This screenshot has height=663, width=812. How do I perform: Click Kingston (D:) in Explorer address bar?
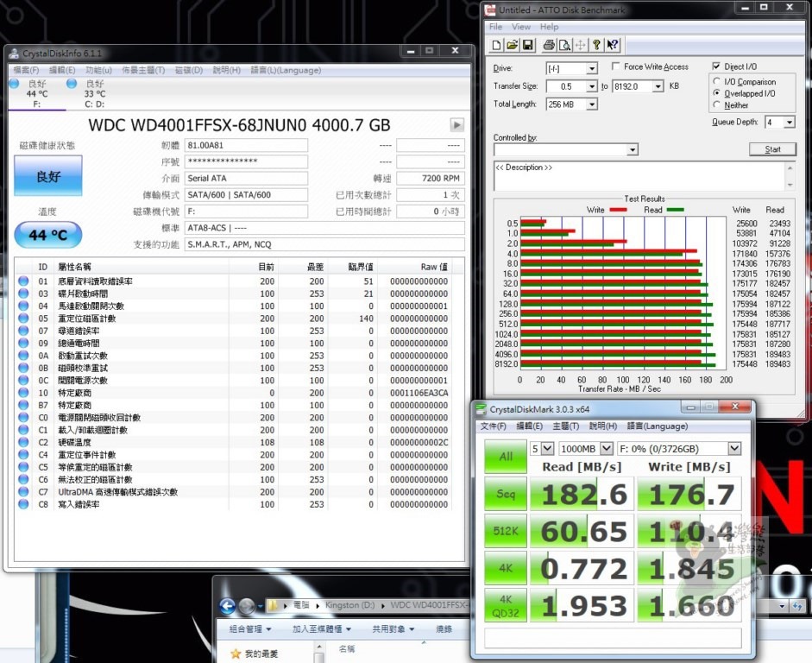tap(349, 605)
